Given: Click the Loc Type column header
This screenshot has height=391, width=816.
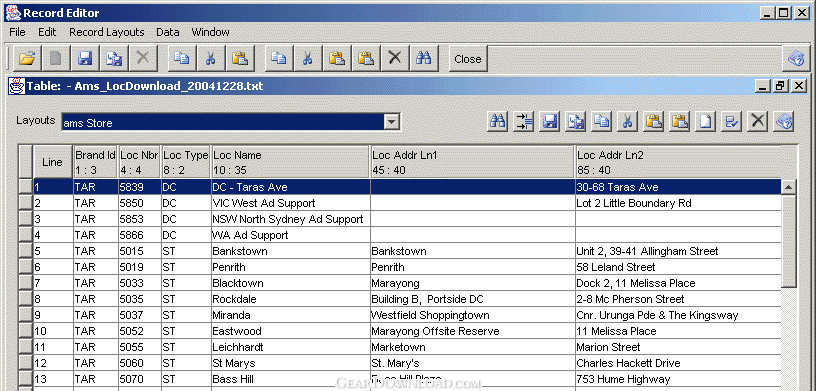Looking at the screenshot, I should pyautogui.click(x=186, y=162).
